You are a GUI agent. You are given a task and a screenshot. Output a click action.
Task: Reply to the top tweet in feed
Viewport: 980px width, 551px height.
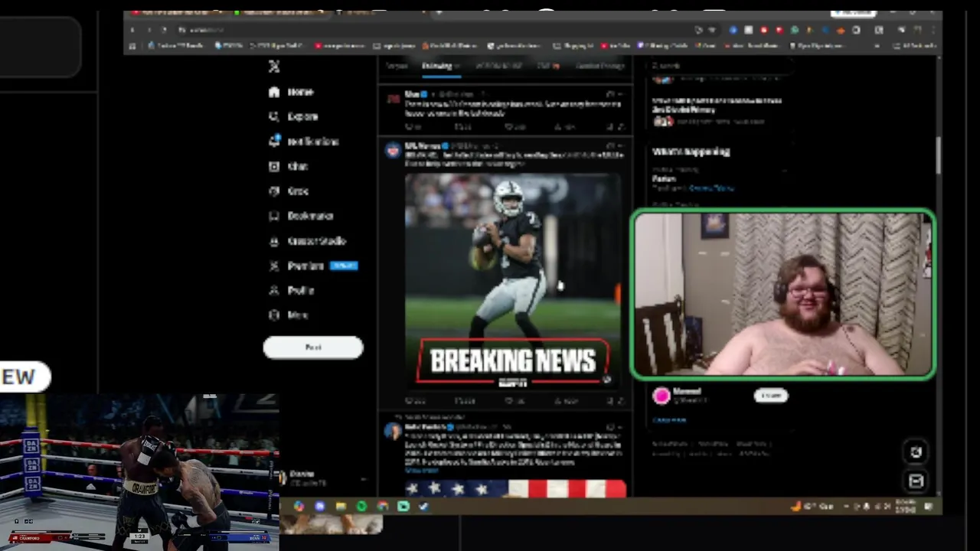413,127
